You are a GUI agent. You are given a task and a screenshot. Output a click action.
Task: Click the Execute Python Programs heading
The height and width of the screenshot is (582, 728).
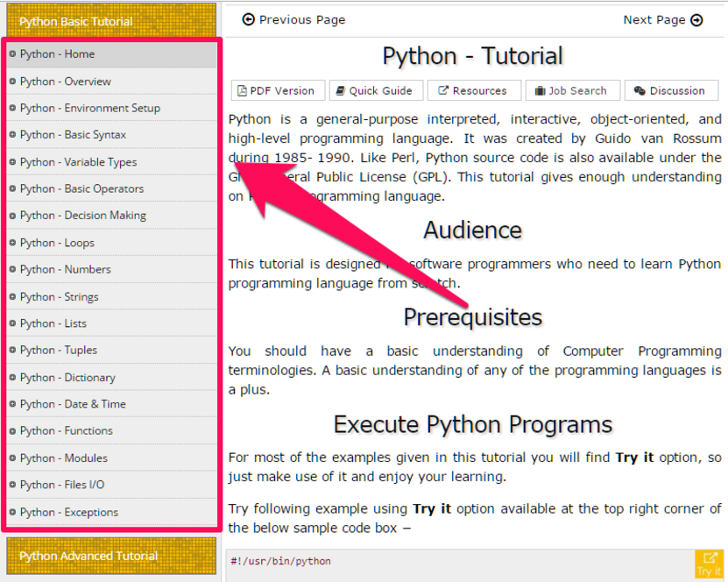[473, 424]
